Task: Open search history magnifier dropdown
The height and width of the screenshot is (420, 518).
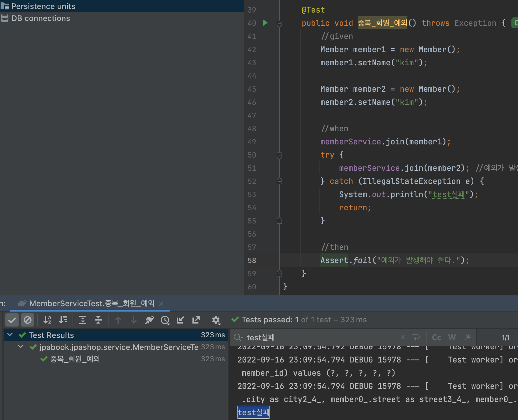Action: (238, 338)
